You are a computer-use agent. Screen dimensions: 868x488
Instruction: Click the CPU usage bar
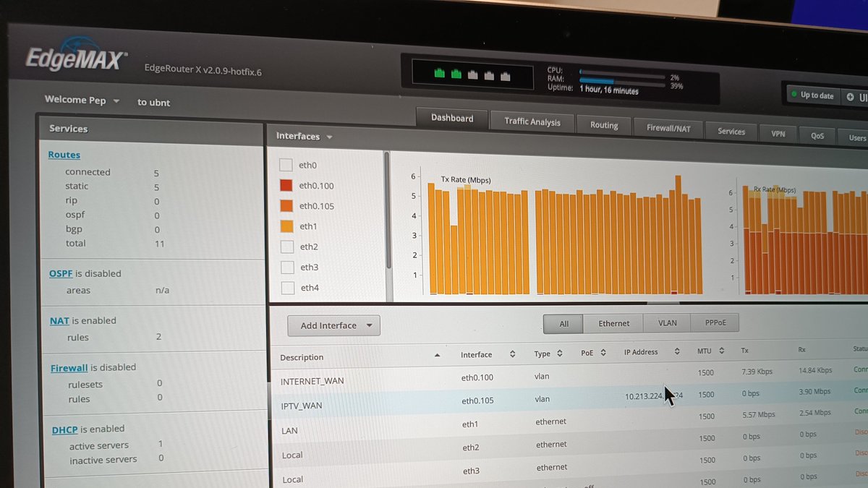pyautogui.click(x=622, y=74)
